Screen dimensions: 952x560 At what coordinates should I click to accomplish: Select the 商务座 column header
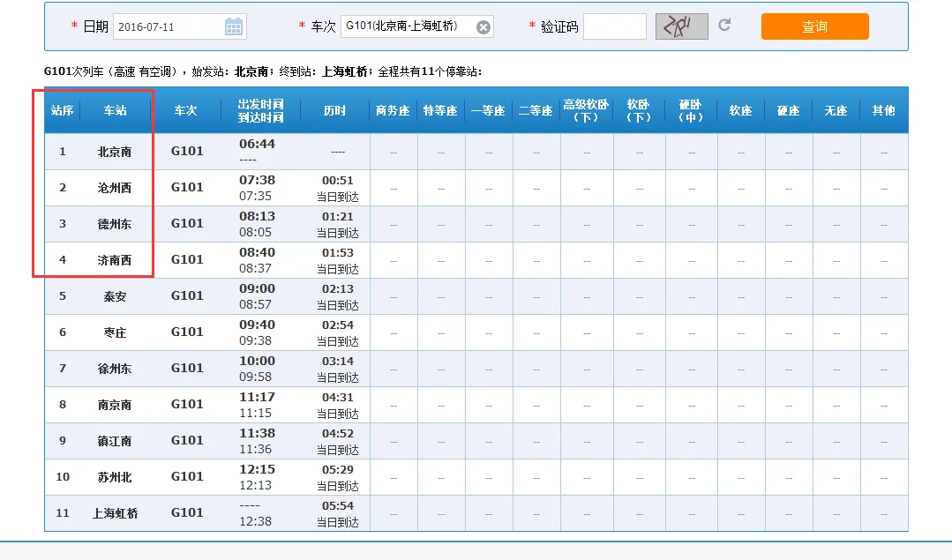pyautogui.click(x=393, y=110)
